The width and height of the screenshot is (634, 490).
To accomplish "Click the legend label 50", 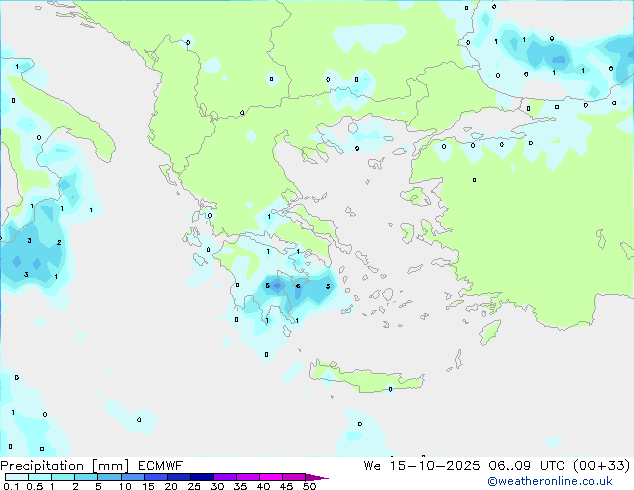I will point(309,486).
